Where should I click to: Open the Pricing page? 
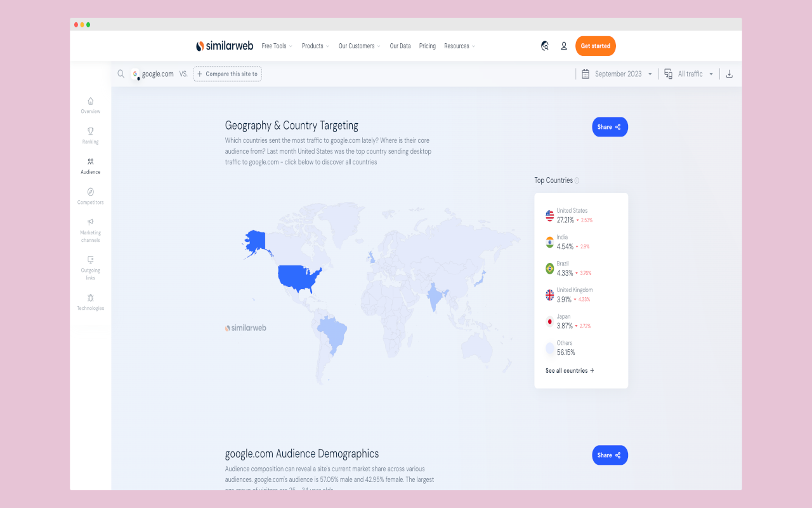(x=428, y=46)
